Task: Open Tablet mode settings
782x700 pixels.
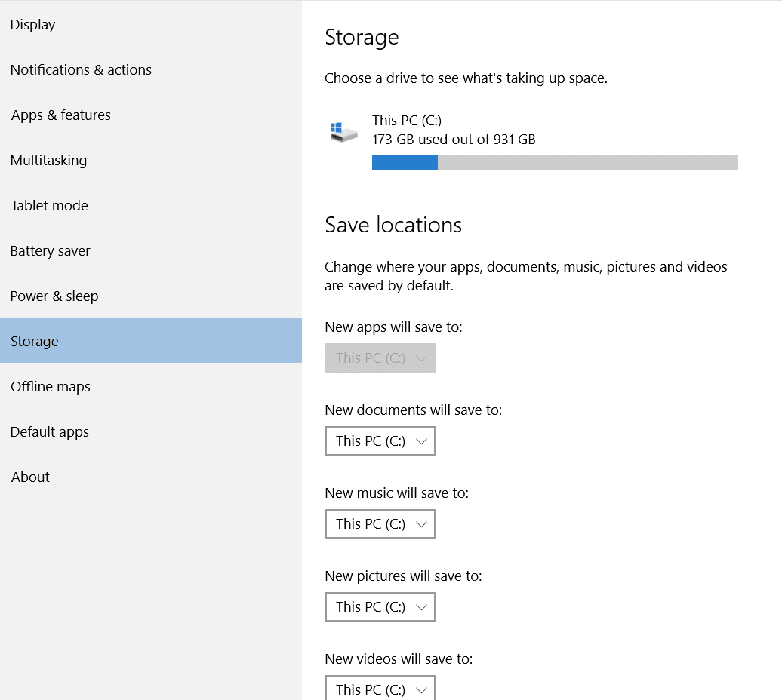Action: pyautogui.click(x=151, y=206)
